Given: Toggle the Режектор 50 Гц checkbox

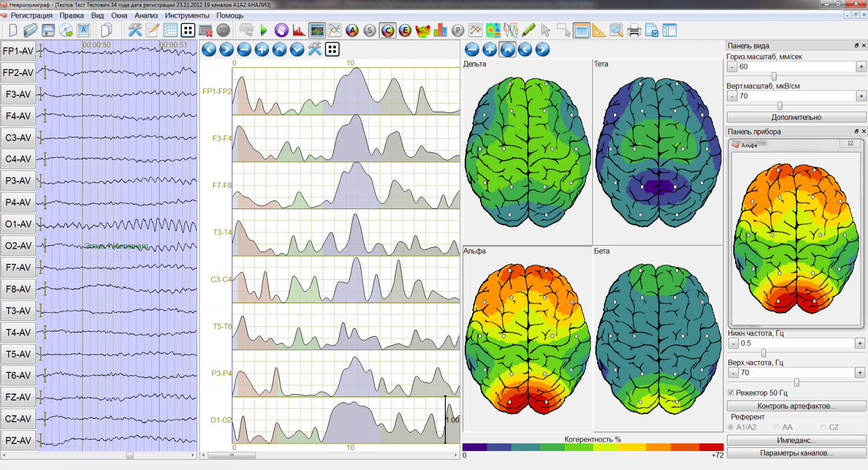Looking at the screenshot, I should tap(731, 392).
